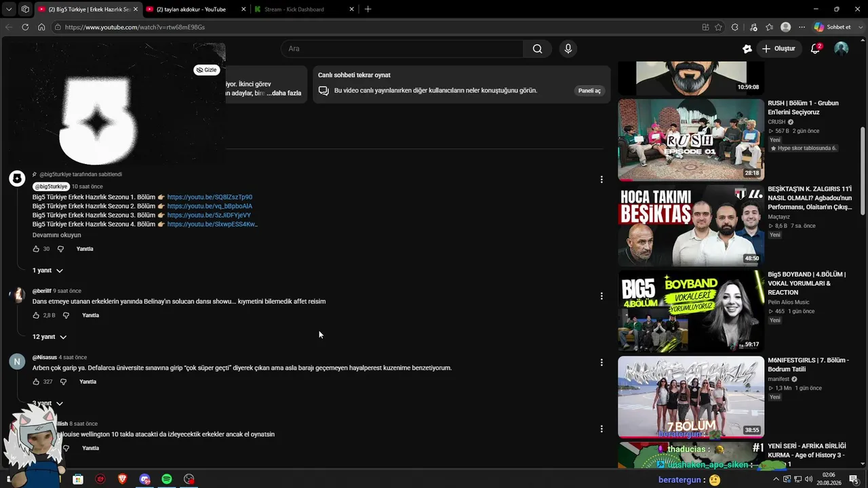The width and height of the screenshot is (868, 488).
Task: Reply to the pinned @big5turkiye comment
Action: point(85,249)
